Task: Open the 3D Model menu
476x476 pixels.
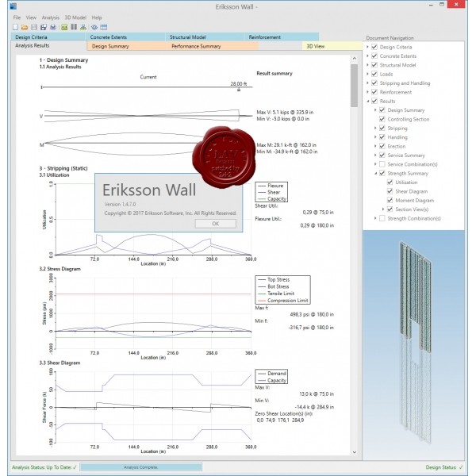Action: point(75,17)
